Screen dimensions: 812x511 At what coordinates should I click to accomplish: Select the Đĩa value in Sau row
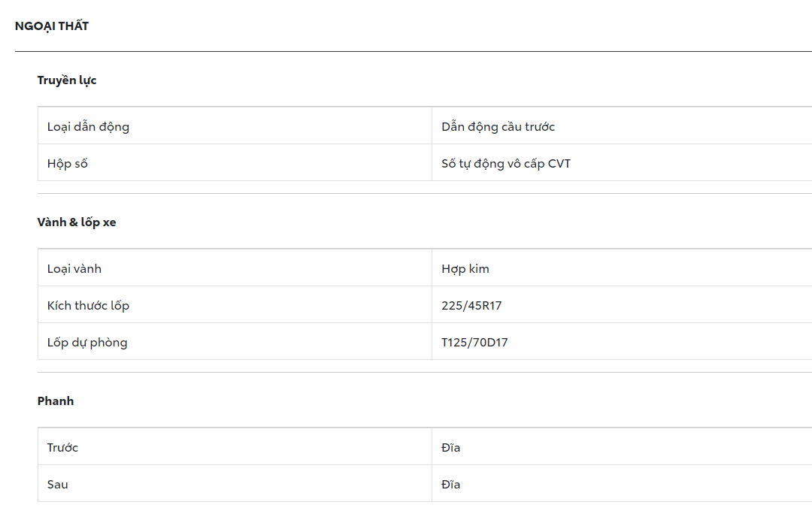451,485
